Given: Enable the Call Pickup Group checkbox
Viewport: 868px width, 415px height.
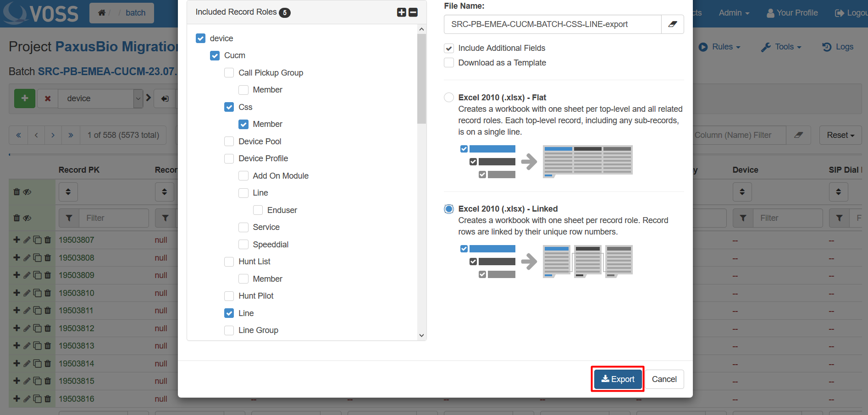Looking at the screenshot, I should tap(229, 73).
